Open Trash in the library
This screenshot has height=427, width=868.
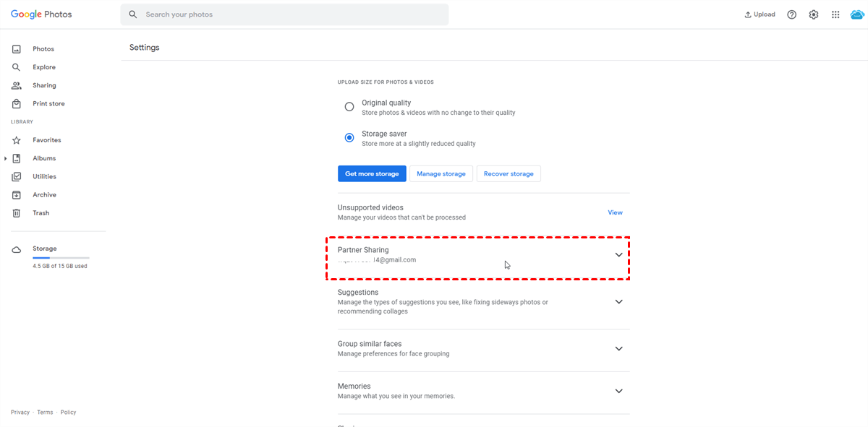(x=41, y=213)
